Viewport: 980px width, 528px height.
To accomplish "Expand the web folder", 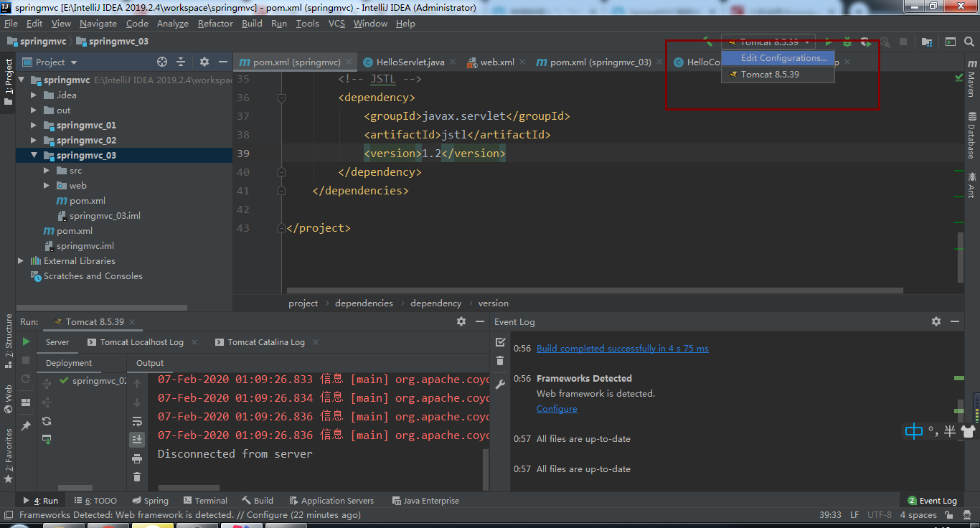I will (x=47, y=186).
